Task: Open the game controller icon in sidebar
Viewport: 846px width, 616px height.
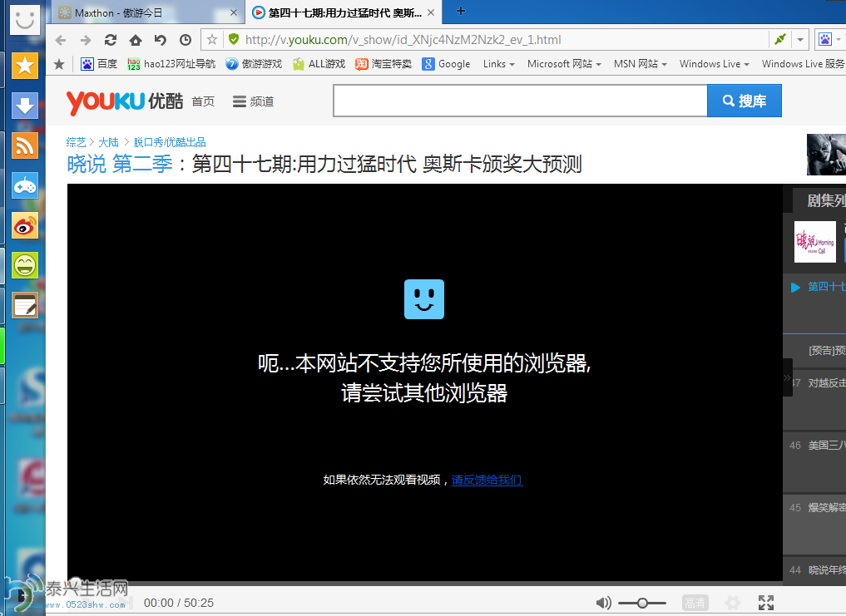Action: coord(25,185)
